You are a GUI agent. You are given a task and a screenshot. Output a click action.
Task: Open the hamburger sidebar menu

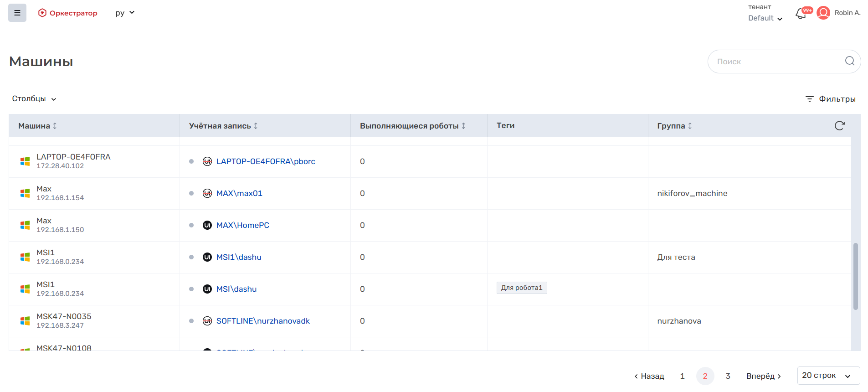pos(17,13)
